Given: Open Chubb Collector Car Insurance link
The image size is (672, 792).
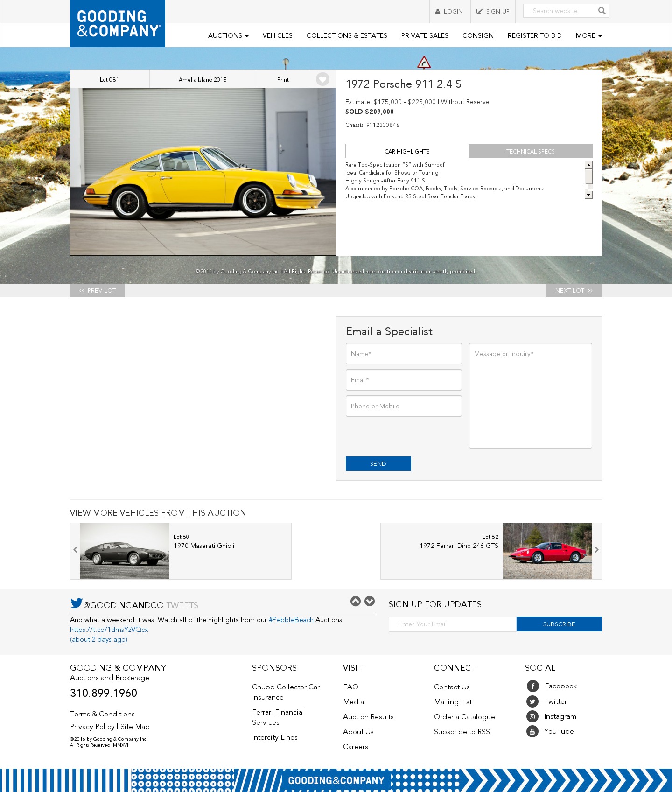Looking at the screenshot, I should [286, 692].
